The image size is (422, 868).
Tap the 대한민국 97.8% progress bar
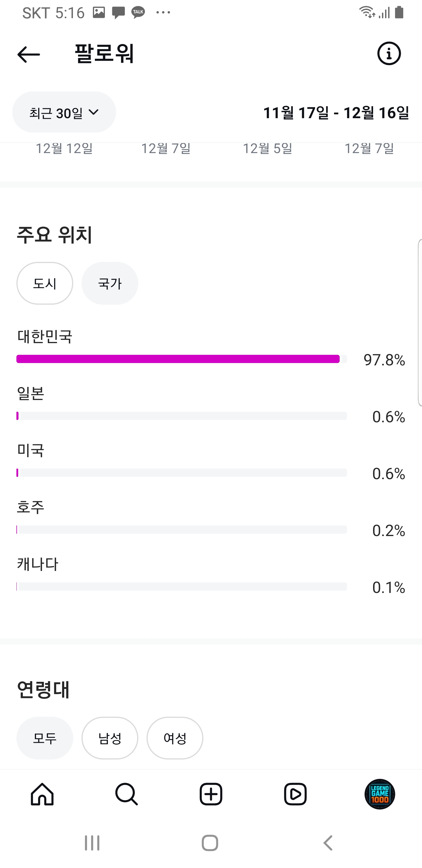[x=181, y=359]
